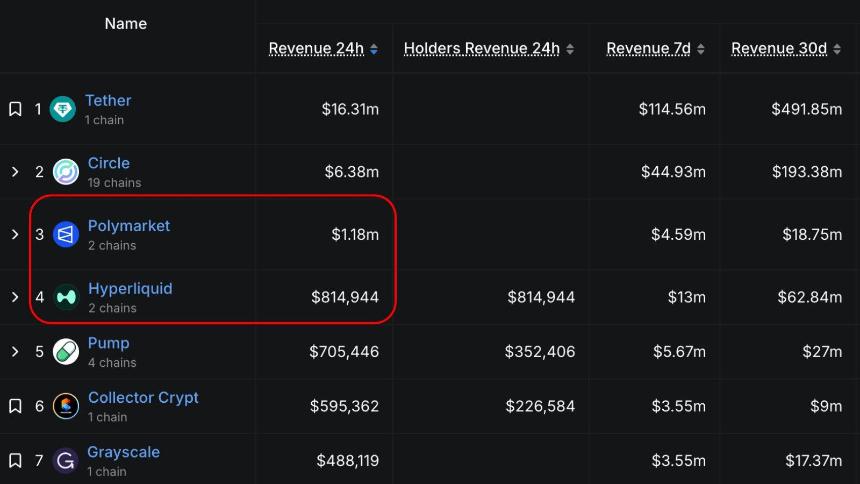Select Circle's $193.38m 30d revenue
The width and height of the screenshot is (860, 484).
(807, 172)
